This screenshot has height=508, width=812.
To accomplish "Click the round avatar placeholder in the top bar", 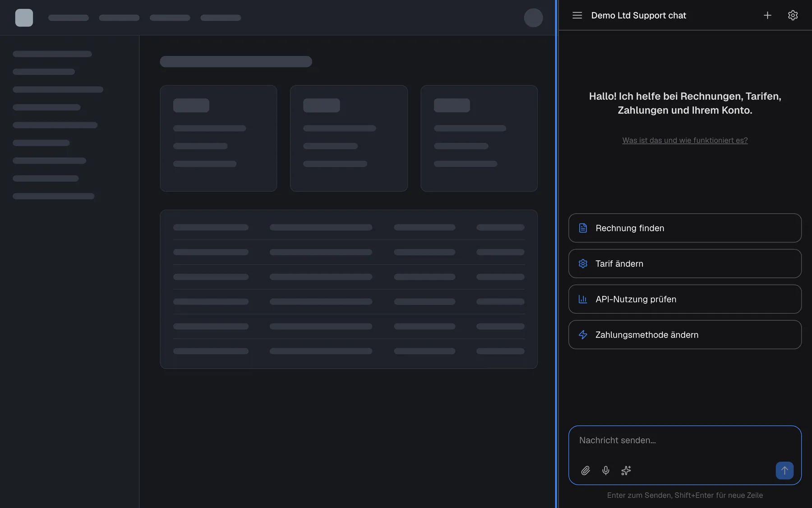I will pos(533,18).
